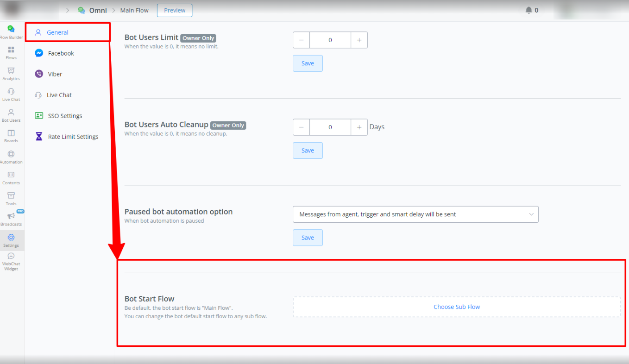The image size is (629, 364).
Task: Open the Analytics sidebar icon
Action: (x=11, y=74)
